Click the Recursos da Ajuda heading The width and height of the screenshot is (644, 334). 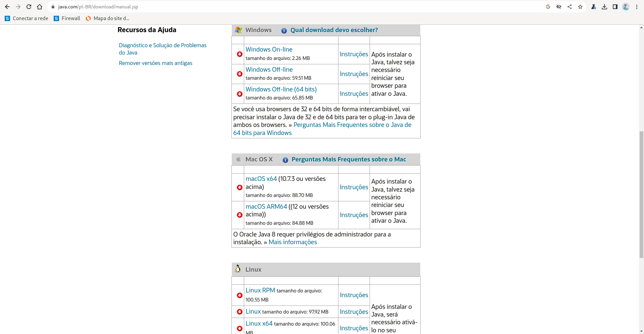[147, 30]
